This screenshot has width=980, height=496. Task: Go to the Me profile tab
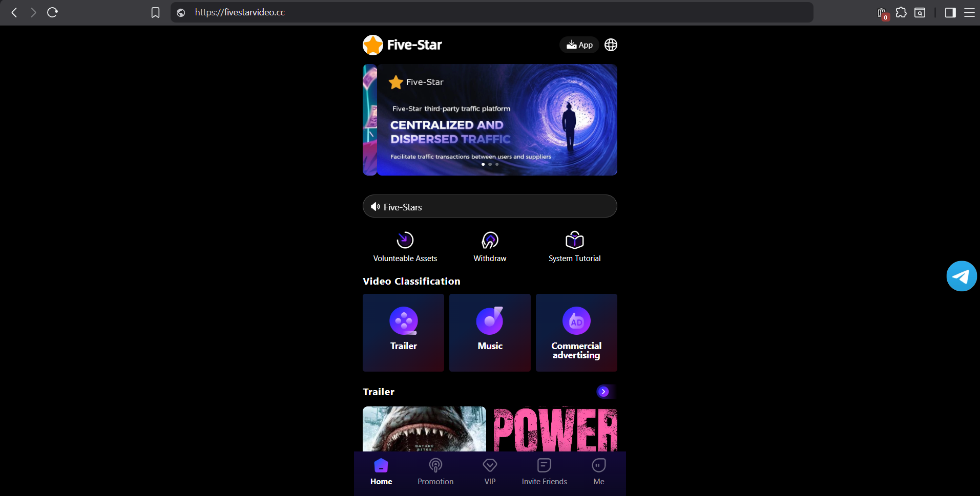click(598, 472)
